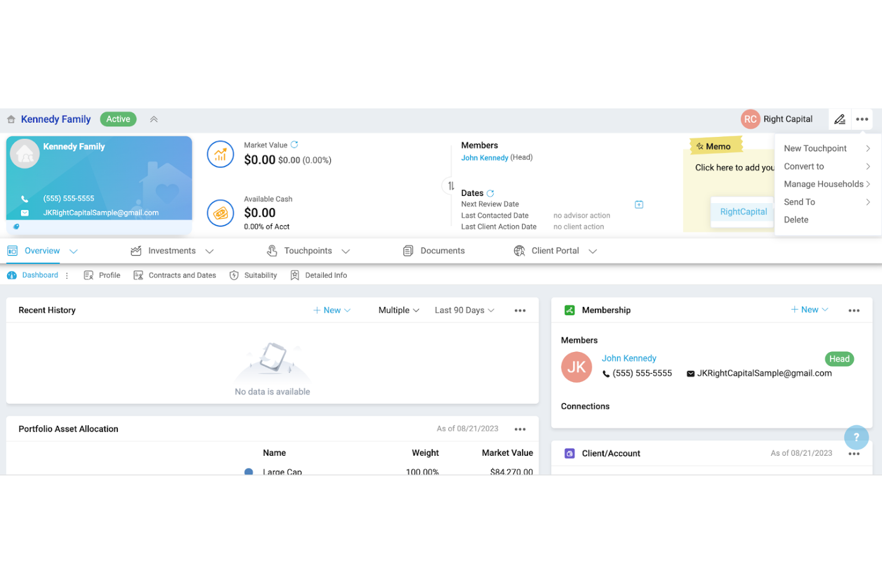Click the RightCapital tag on the memo
This screenshot has height=588, width=882.
point(743,212)
